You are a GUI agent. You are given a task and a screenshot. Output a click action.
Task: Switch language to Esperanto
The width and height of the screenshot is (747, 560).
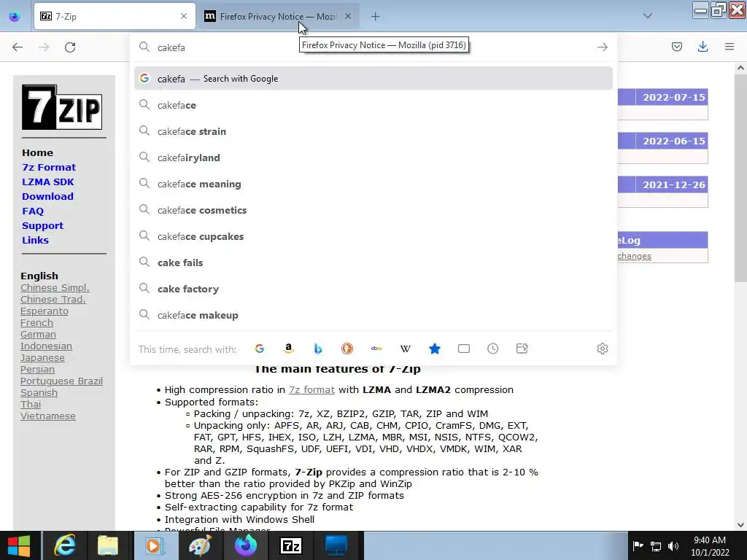point(44,311)
